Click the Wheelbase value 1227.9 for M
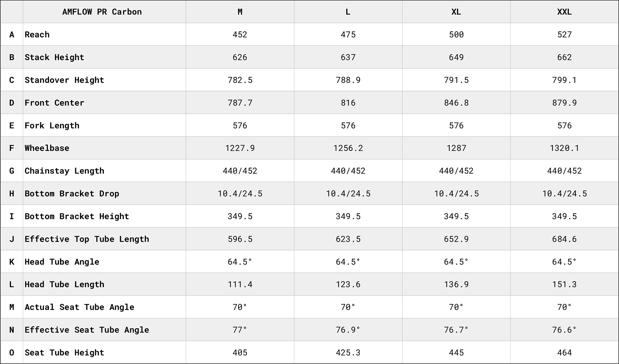Image resolution: width=619 pixels, height=364 pixels. pos(240,148)
